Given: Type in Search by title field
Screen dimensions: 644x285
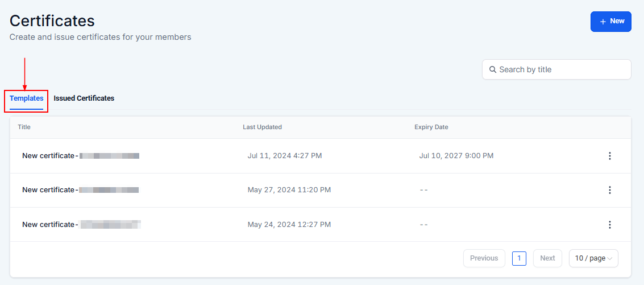Looking at the screenshot, I should 560,69.
